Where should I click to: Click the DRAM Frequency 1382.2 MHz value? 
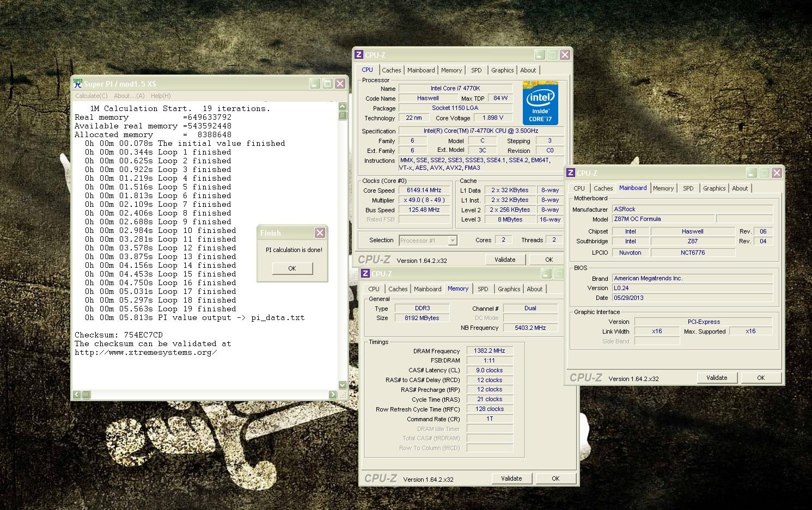click(490, 351)
